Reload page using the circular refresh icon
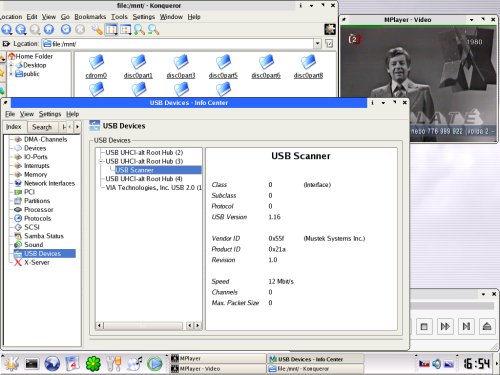The width and height of the screenshot is (500, 375). click(x=66, y=30)
